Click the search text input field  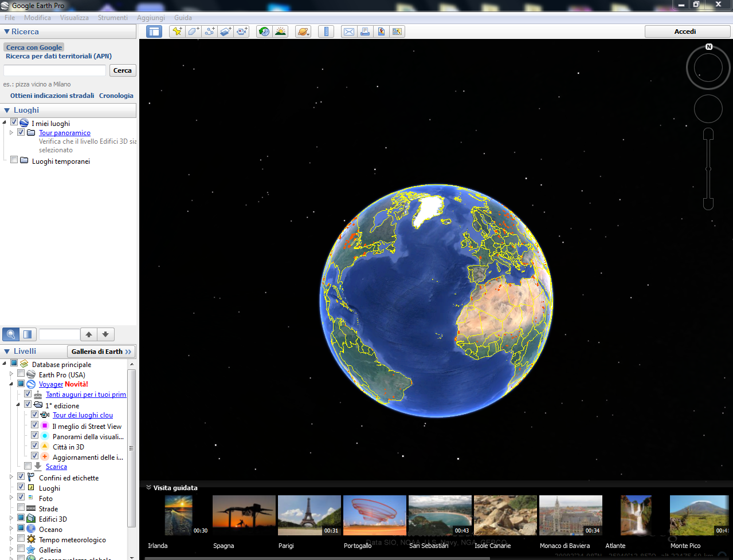55,70
